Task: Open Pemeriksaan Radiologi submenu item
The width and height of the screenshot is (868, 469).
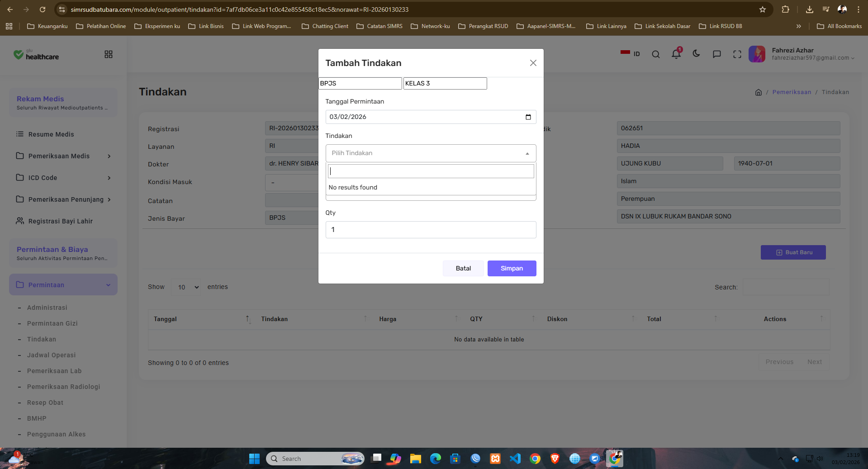Action: (63, 387)
